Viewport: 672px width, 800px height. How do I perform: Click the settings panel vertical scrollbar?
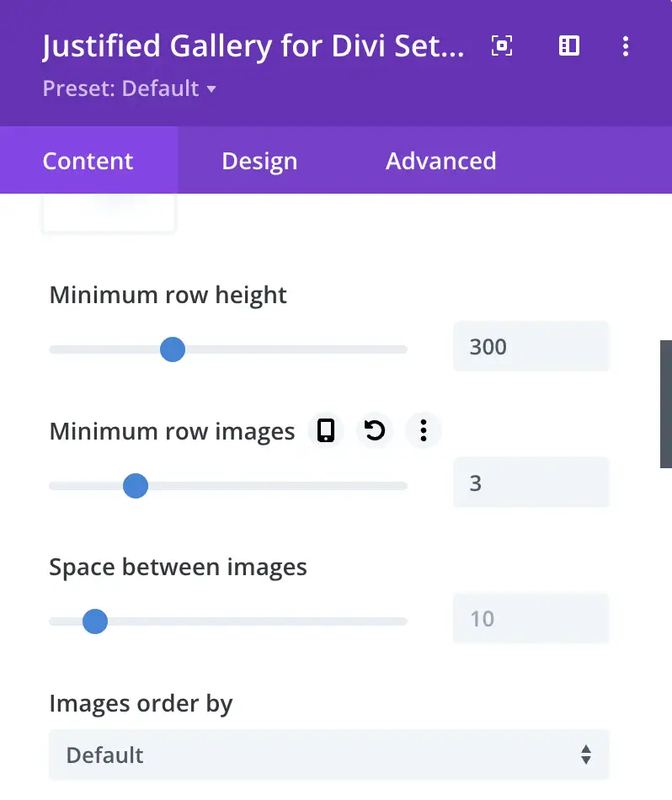tap(666, 404)
